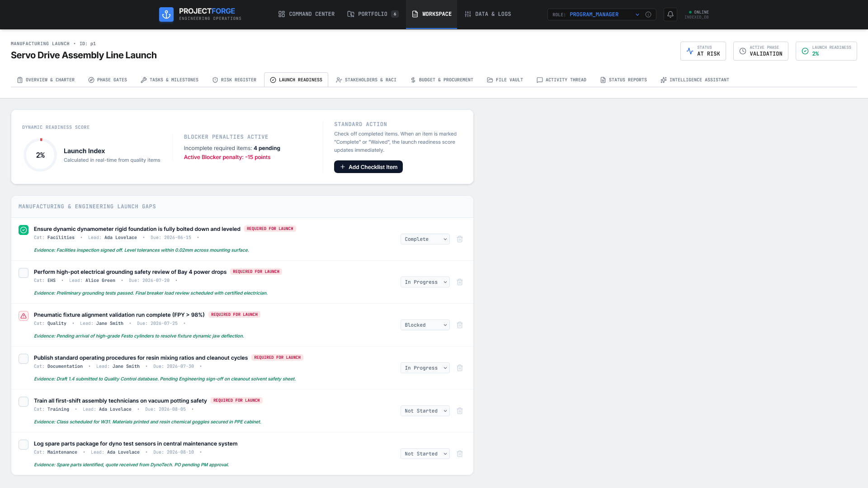The image size is (868, 488).
Task: Click Add Checklist Item button
Action: click(x=368, y=167)
